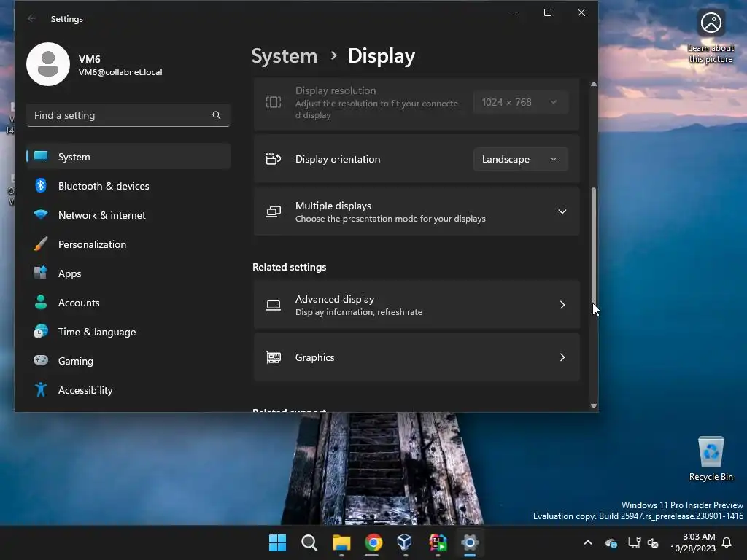Viewport: 747px width, 560px height.
Task: Open the JetBrains app icon in taskbar
Action: (438, 542)
